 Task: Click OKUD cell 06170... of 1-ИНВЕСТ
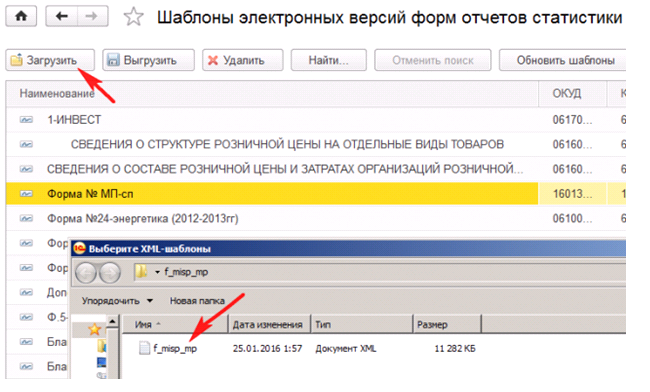click(x=572, y=120)
